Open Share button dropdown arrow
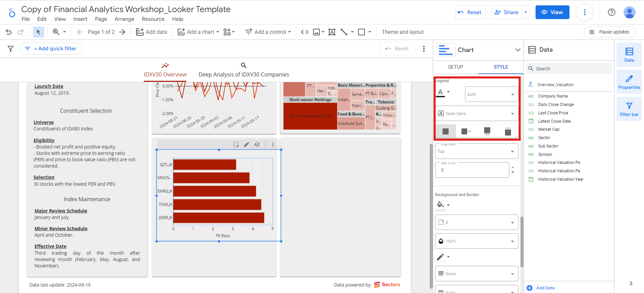This screenshot has width=644, height=293. pyautogui.click(x=526, y=12)
